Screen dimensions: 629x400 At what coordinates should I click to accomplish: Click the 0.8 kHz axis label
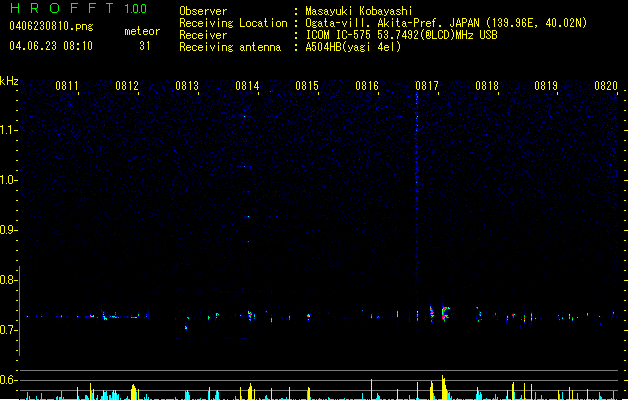tap(8, 280)
